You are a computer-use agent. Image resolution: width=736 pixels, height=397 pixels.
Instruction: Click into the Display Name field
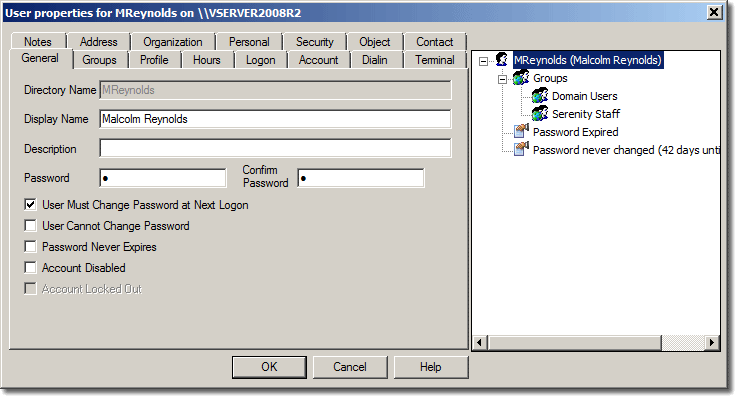coord(275,119)
